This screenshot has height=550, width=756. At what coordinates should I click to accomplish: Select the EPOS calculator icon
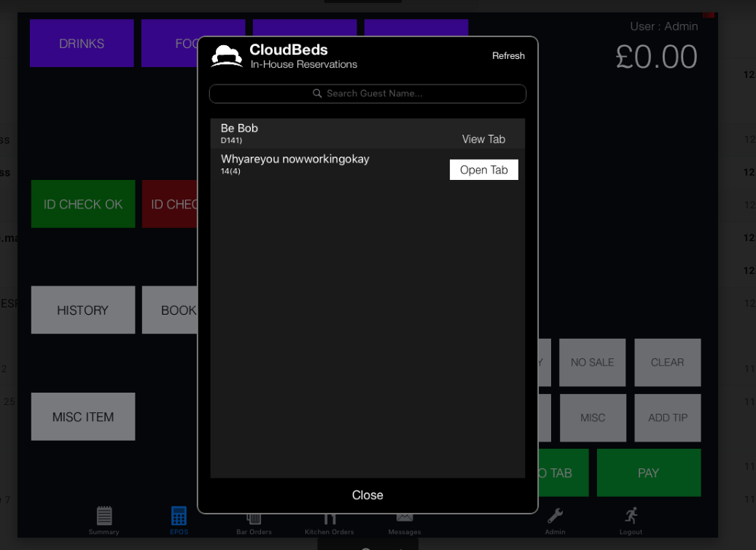click(x=179, y=517)
